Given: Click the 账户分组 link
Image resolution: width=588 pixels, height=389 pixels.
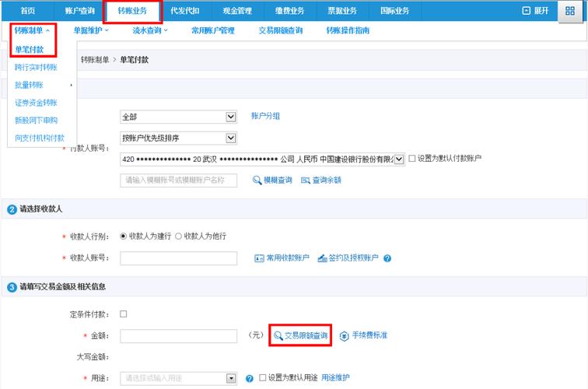Looking at the screenshot, I should [x=265, y=116].
